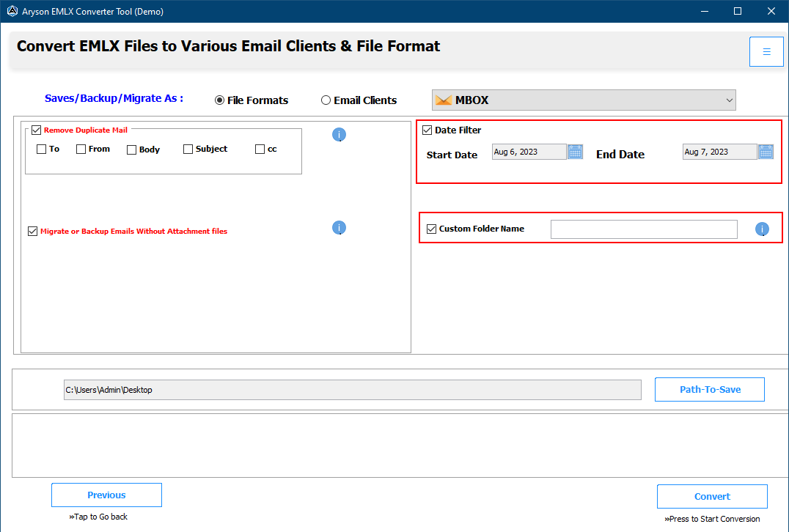Click the Previous button
The height and width of the screenshot is (532, 789).
click(x=106, y=495)
